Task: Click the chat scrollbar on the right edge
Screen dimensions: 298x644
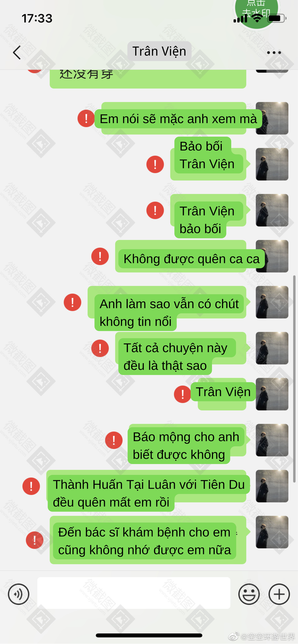Action: 294,379
